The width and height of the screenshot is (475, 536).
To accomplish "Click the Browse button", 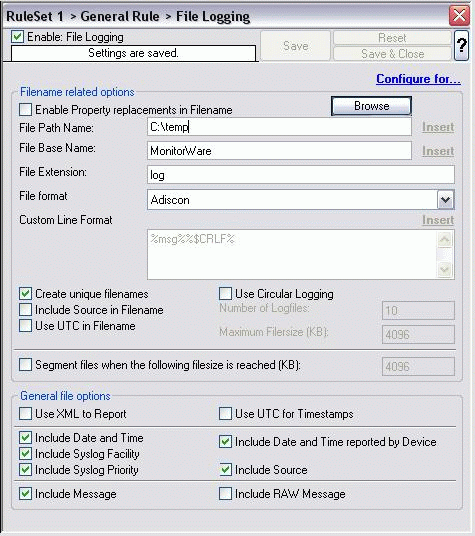I will 371,106.
